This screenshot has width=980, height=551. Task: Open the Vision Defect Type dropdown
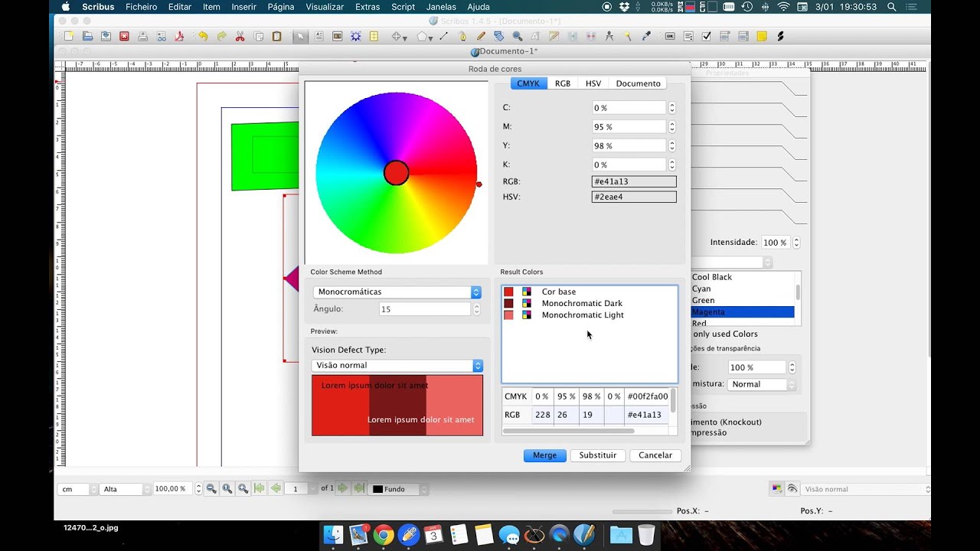point(397,365)
